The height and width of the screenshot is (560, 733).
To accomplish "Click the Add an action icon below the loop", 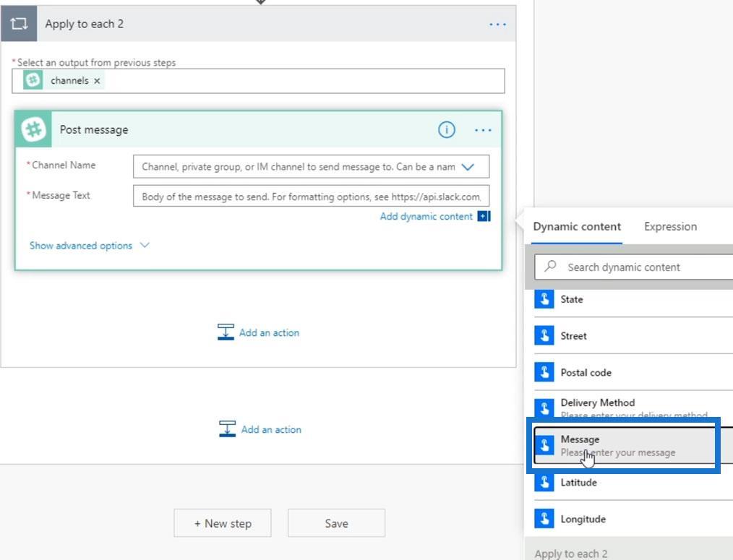I will [227, 428].
